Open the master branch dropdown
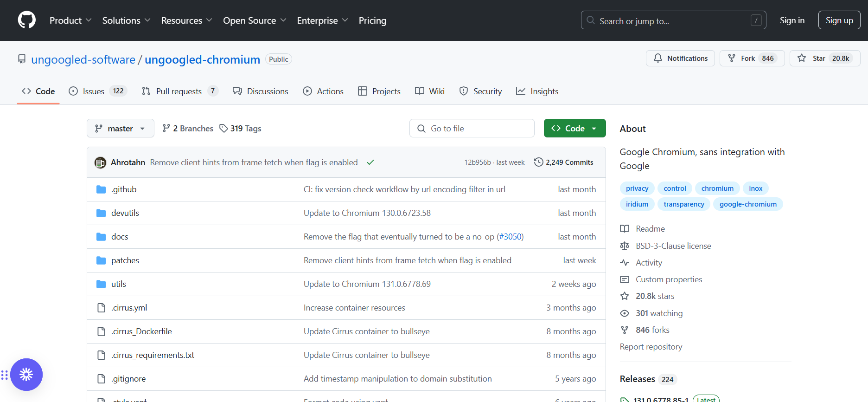This screenshot has width=868, height=402. click(121, 128)
